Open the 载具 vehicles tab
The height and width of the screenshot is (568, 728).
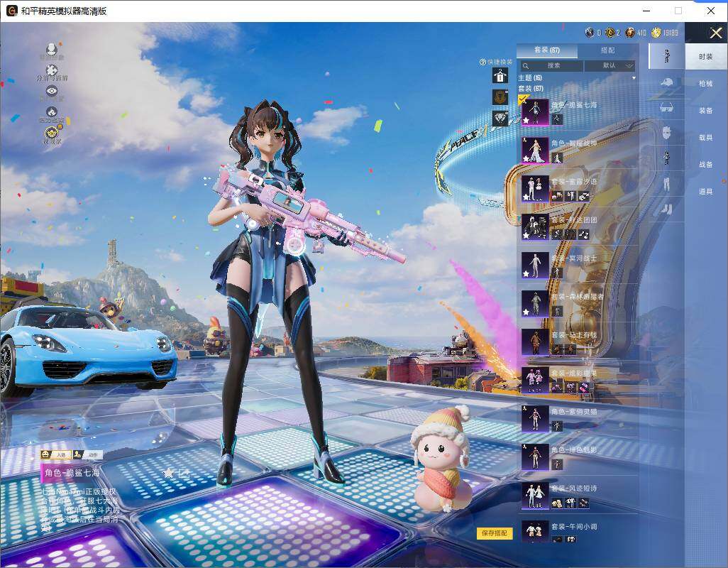[x=706, y=138]
